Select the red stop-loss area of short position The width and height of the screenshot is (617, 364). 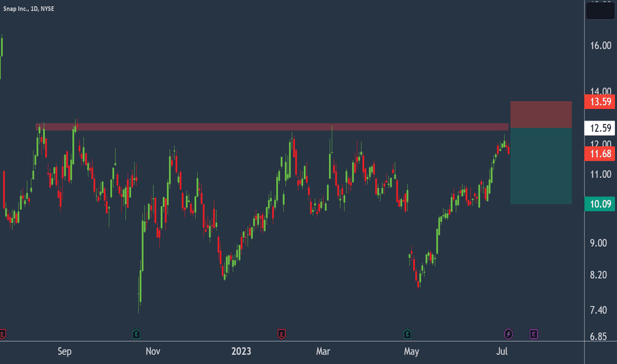point(541,114)
